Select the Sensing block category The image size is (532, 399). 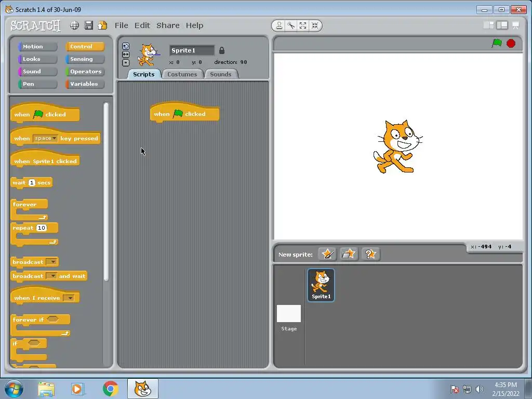tap(85, 59)
